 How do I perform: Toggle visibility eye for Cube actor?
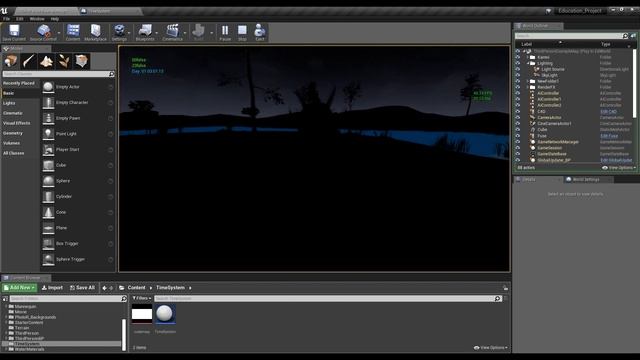click(x=518, y=130)
